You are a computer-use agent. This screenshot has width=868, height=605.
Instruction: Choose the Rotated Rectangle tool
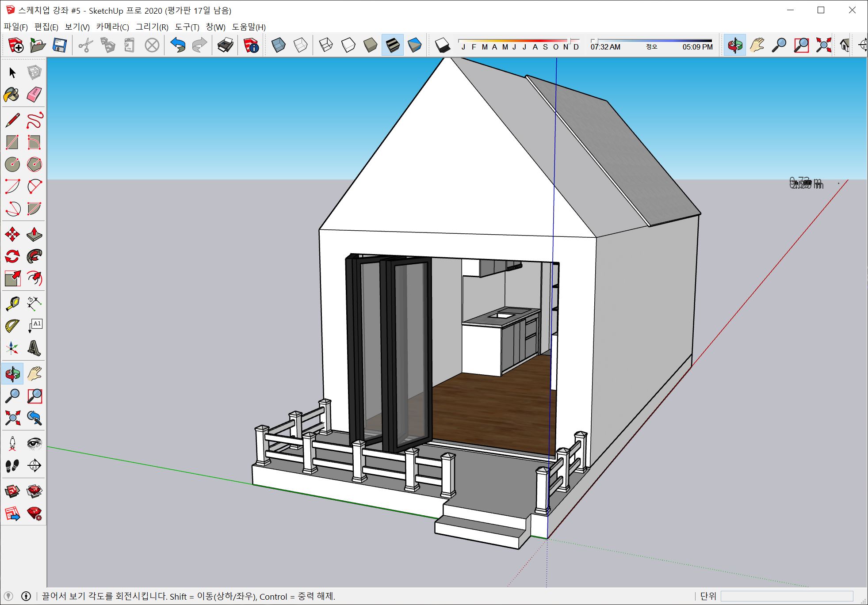tap(34, 142)
